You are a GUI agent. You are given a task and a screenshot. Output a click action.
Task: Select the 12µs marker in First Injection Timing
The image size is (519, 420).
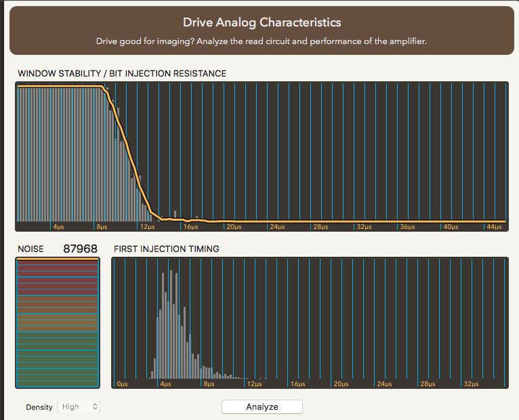point(254,384)
